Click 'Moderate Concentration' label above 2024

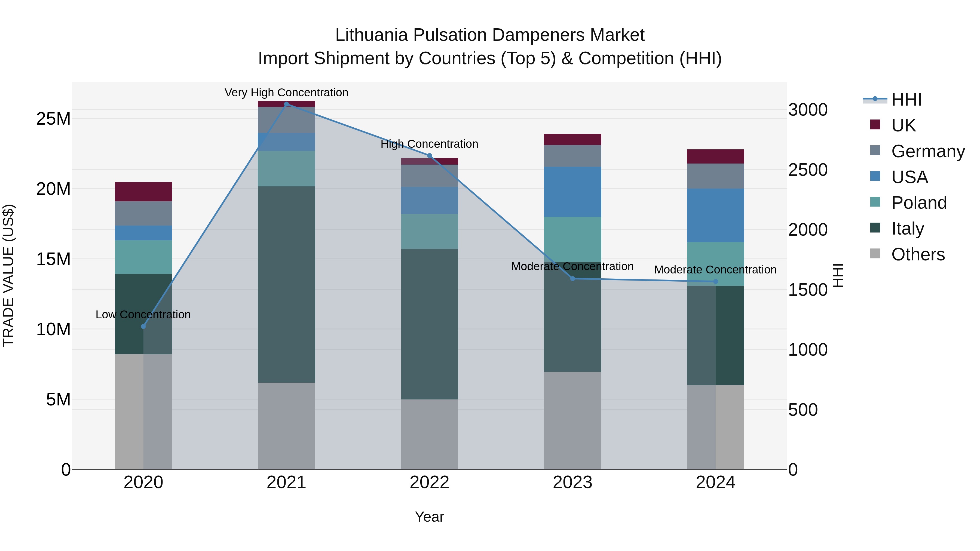(716, 270)
